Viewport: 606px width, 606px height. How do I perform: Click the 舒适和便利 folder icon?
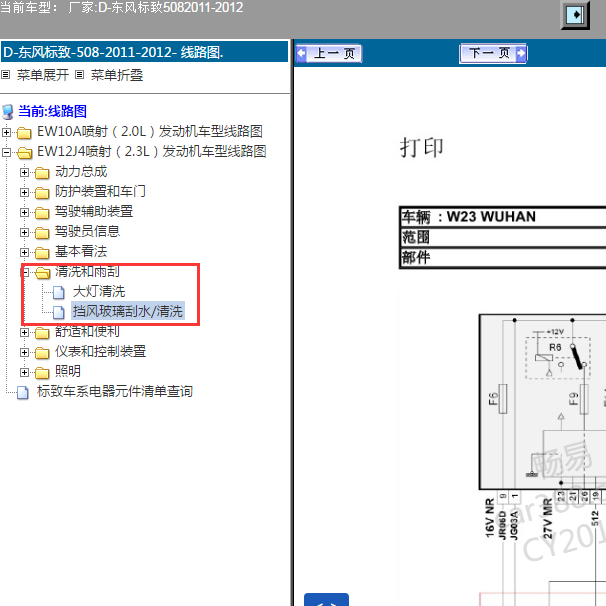point(42,333)
